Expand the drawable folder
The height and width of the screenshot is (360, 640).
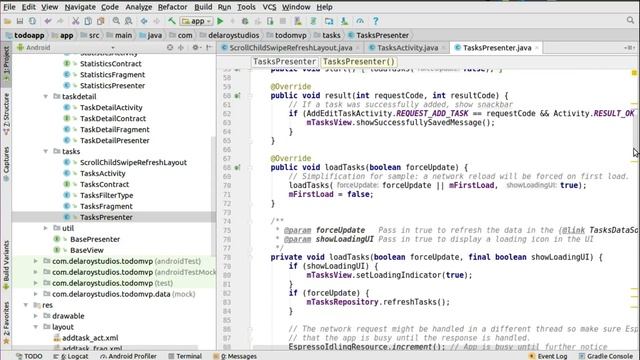pyautogui.click(x=36, y=316)
